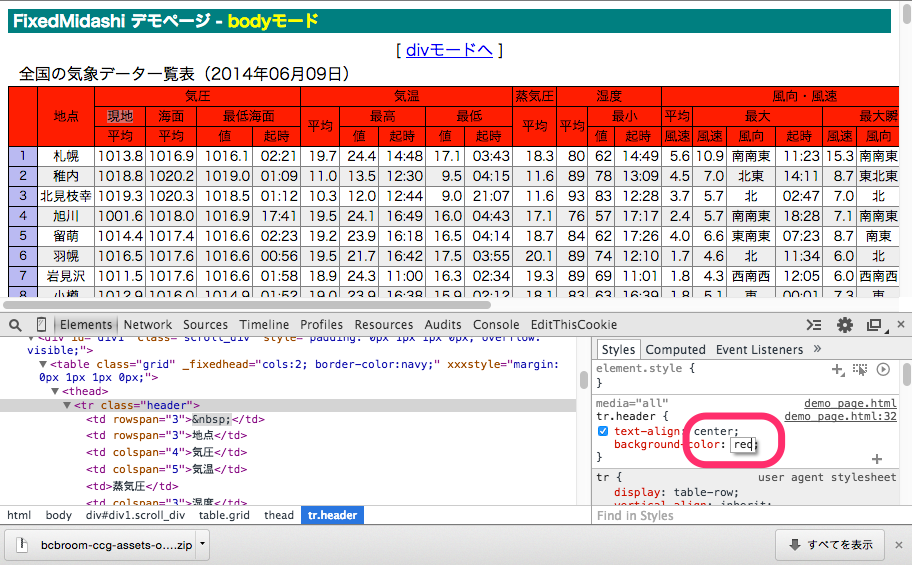The width and height of the screenshot is (912, 565).
Task: Select tr.header breadcrumb
Action: [332, 515]
